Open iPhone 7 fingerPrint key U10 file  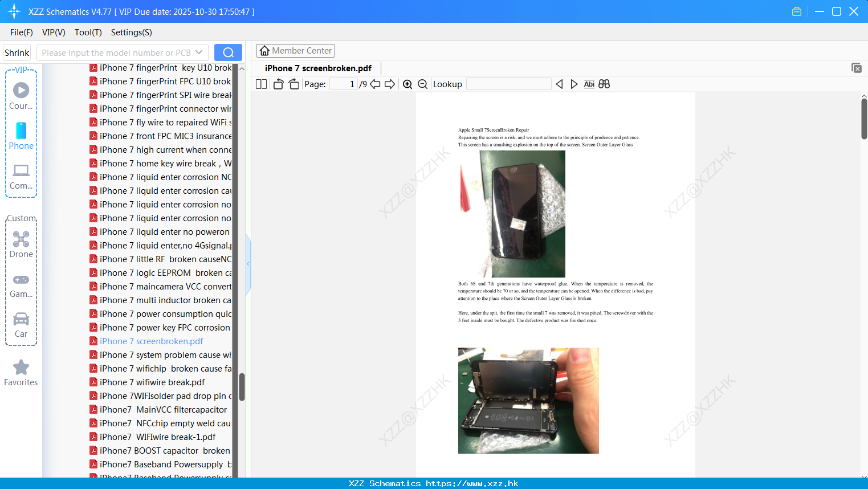(x=161, y=68)
